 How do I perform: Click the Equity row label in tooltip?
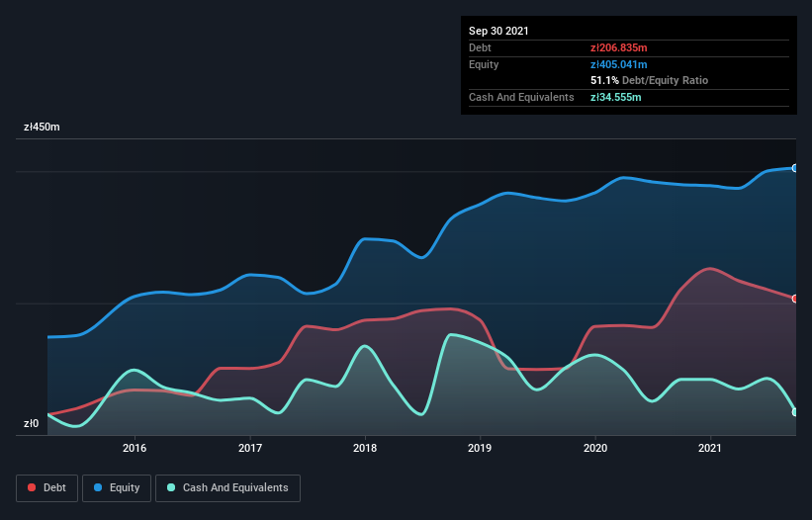(484, 64)
